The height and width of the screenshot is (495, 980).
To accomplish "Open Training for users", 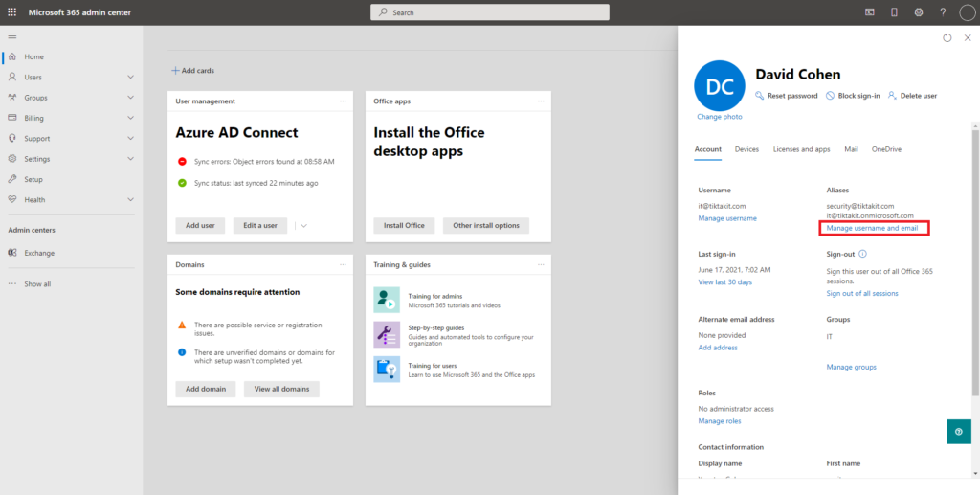I will [x=432, y=366].
